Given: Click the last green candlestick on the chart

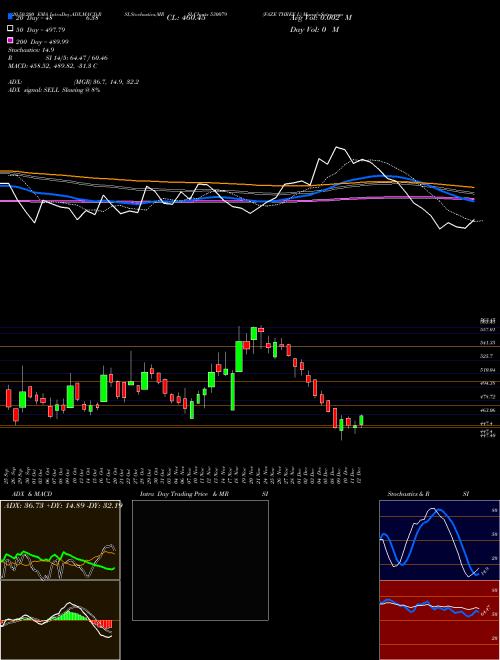Looking at the screenshot, I should tap(361, 420).
